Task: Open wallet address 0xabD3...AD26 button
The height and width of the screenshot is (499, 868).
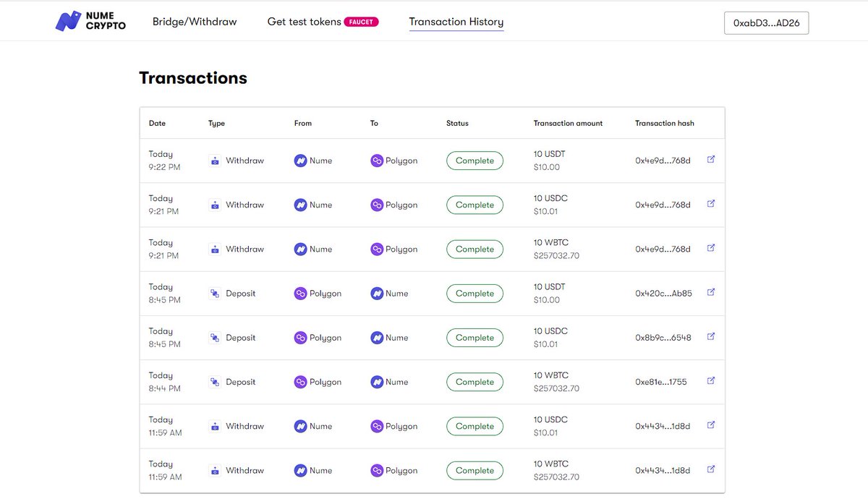Action: pos(766,23)
